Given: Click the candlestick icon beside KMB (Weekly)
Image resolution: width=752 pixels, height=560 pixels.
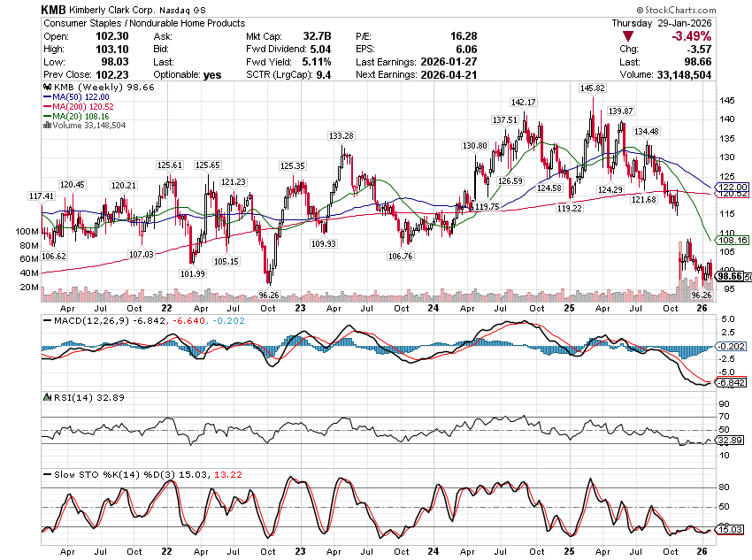Looking at the screenshot, I should click(48, 88).
